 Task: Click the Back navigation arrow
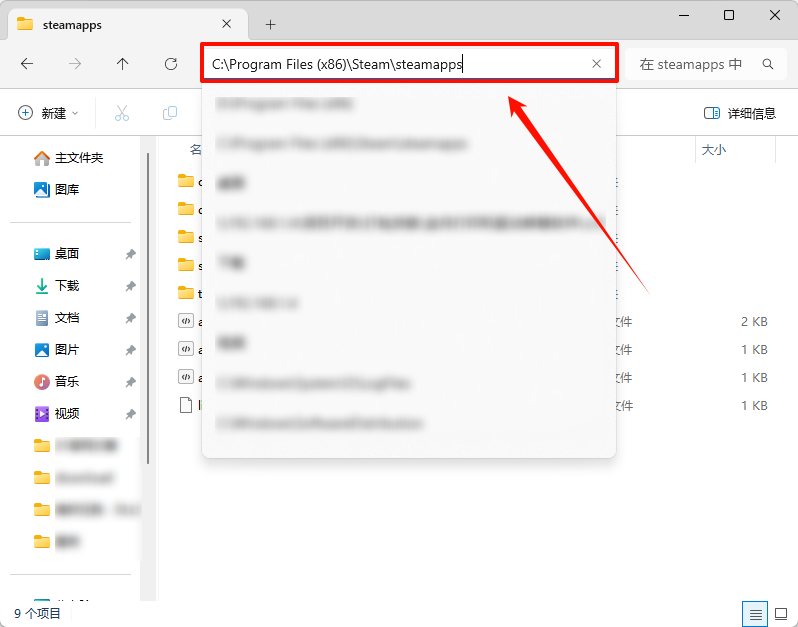(27, 64)
